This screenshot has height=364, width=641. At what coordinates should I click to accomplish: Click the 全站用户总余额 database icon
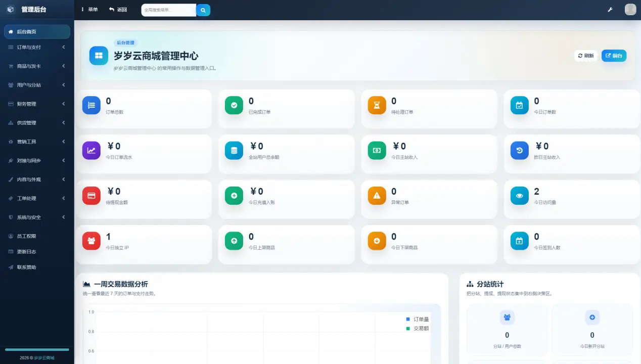(x=234, y=150)
